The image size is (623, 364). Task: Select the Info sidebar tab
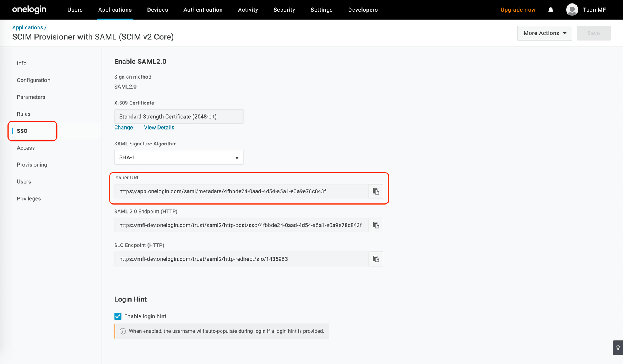tap(22, 63)
